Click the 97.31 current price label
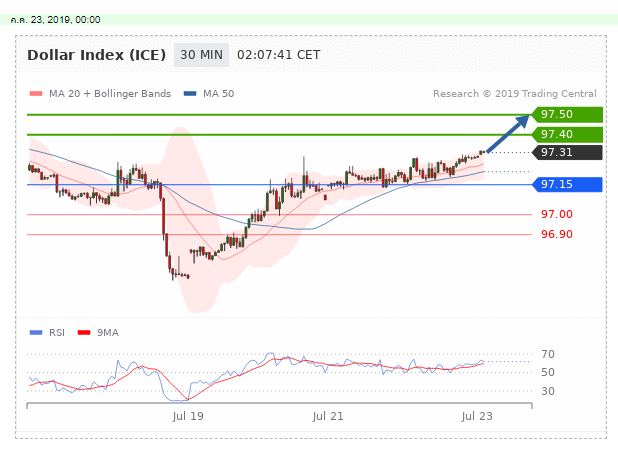This screenshot has height=451, width=618. [567, 152]
